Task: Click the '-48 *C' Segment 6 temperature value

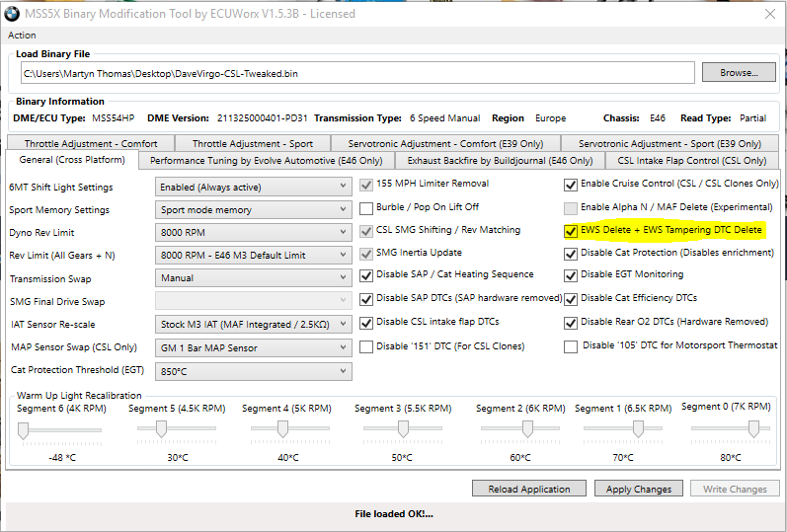Action: point(62,457)
